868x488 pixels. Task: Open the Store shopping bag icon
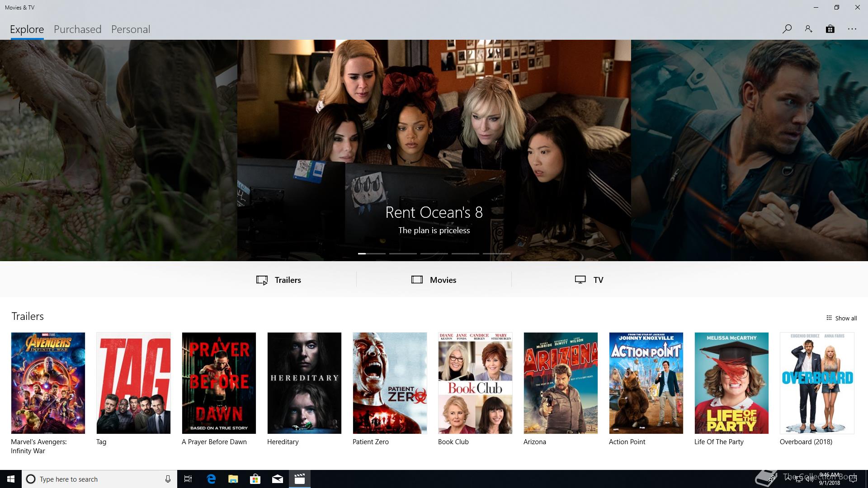(x=830, y=29)
